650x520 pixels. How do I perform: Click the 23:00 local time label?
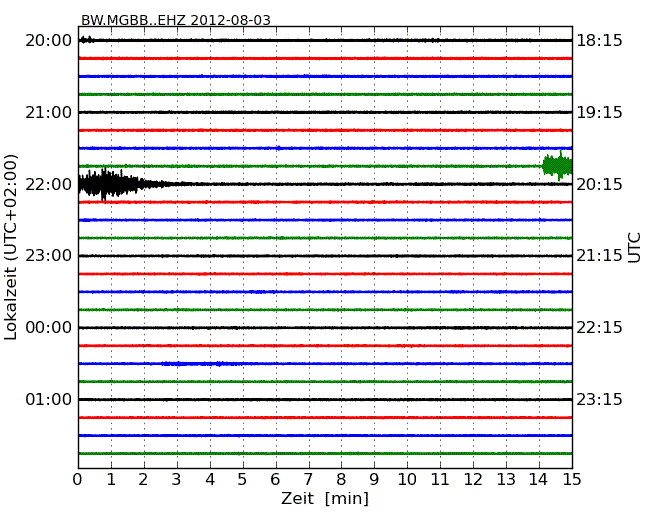pos(49,256)
